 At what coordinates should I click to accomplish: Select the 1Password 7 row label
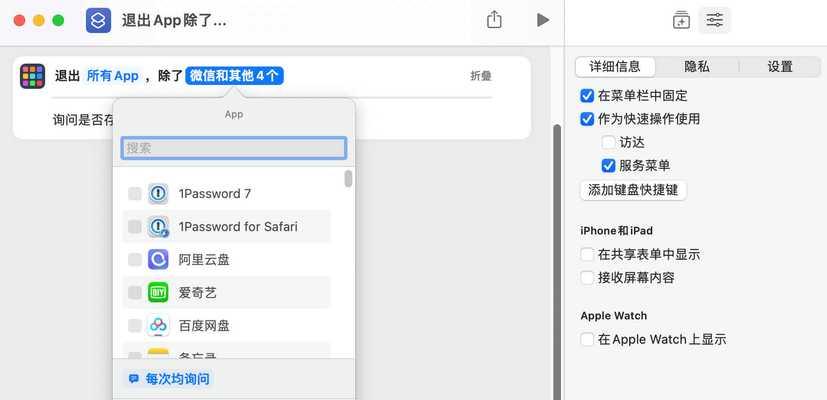pyautogui.click(x=215, y=194)
